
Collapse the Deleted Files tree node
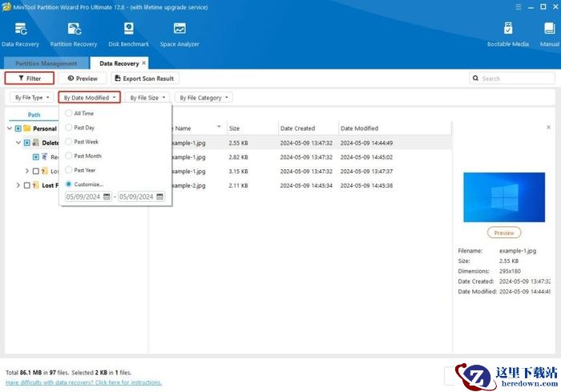point(18,143)
